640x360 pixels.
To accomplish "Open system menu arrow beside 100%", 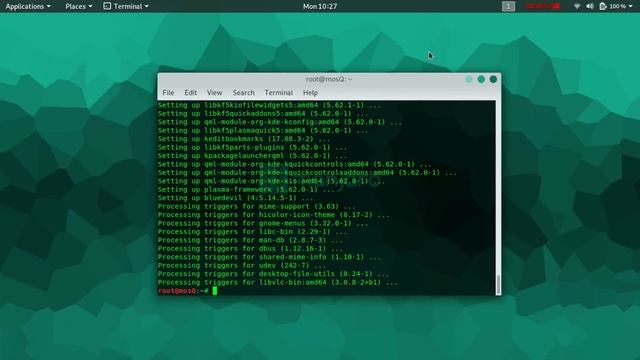I will pyautogui.click(x=631, y=7).
